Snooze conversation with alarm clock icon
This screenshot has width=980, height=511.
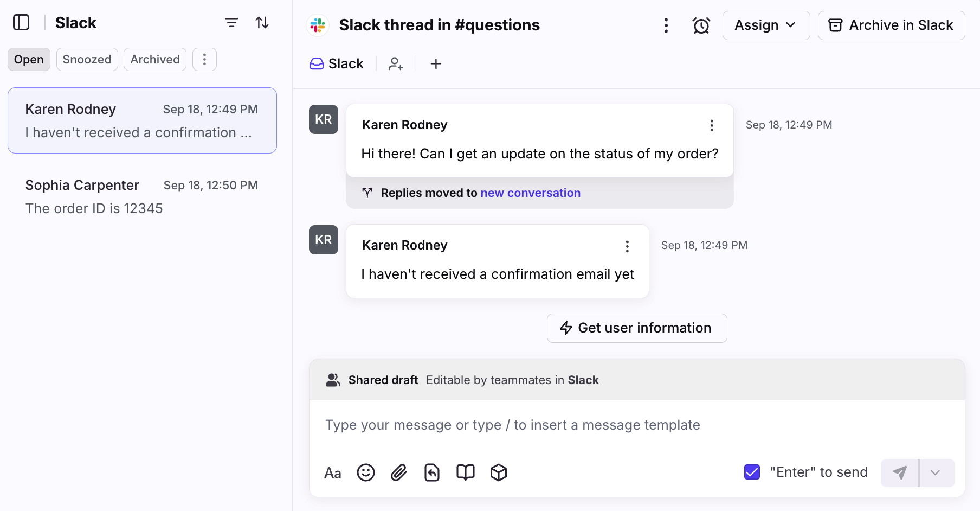701,25
